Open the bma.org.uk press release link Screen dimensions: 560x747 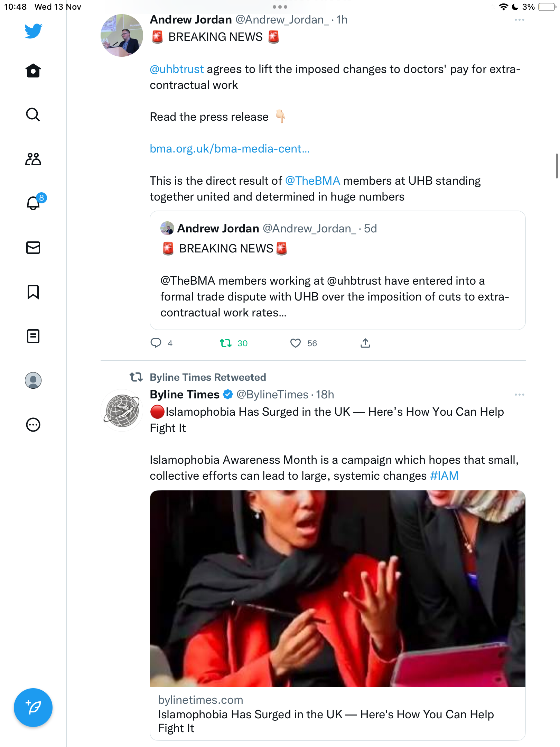tap(230, 149)
